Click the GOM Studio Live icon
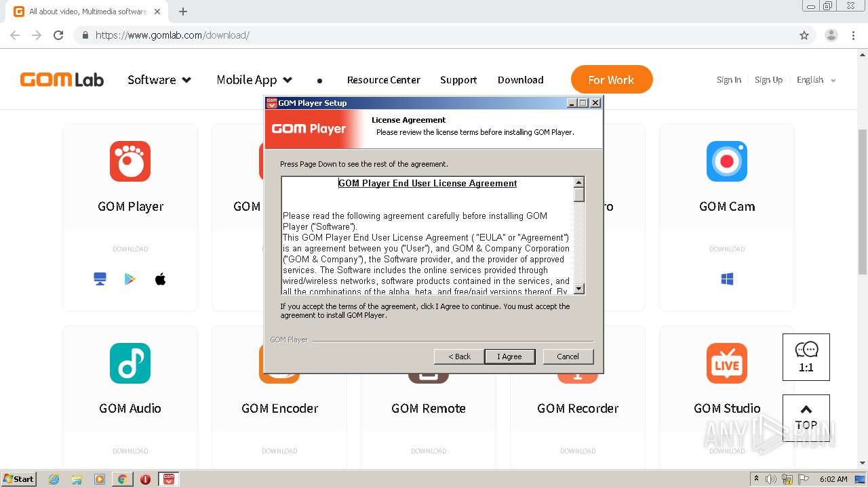Viewport: 868px width, 488px height. pyautogui.click(x=727, y=363)
